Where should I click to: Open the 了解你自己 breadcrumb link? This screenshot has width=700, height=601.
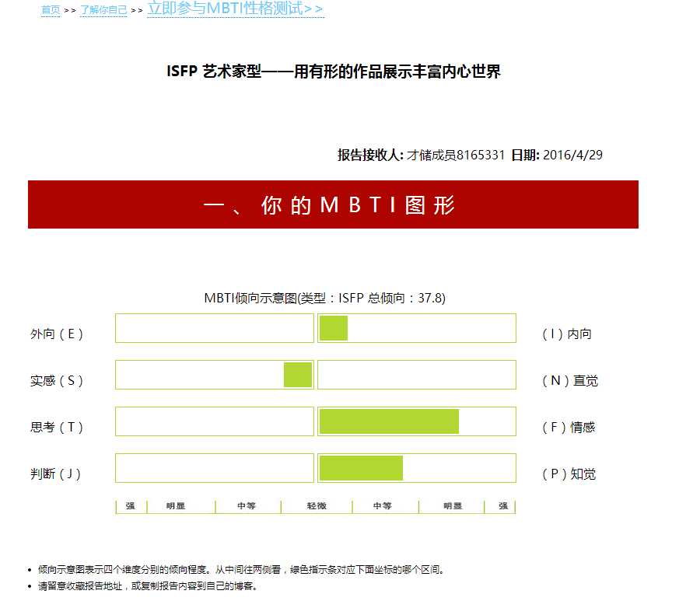(x=103, y=10)
